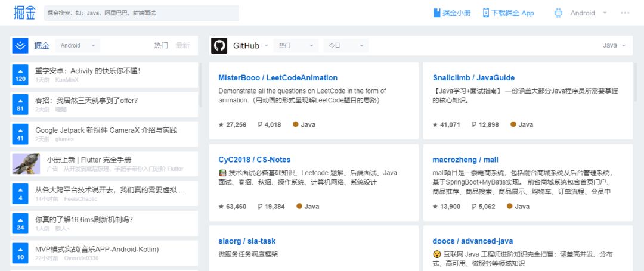Click the Android robot icon in header
644x271 pixels.
tap(558, 13)
